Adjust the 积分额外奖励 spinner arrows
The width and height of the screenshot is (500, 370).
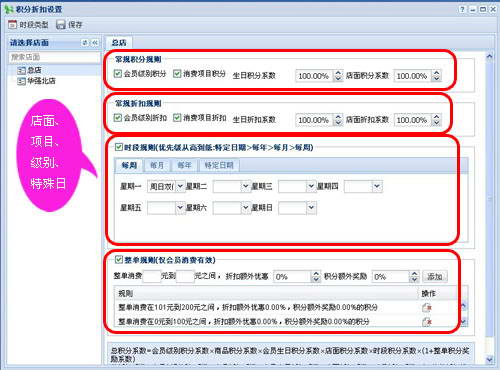click(414, 277)
